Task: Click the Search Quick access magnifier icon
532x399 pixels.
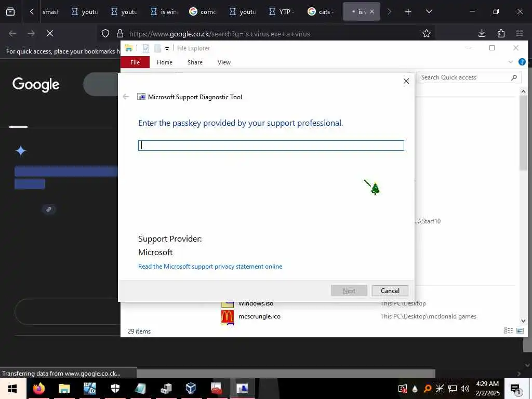Action: point(514,77)
